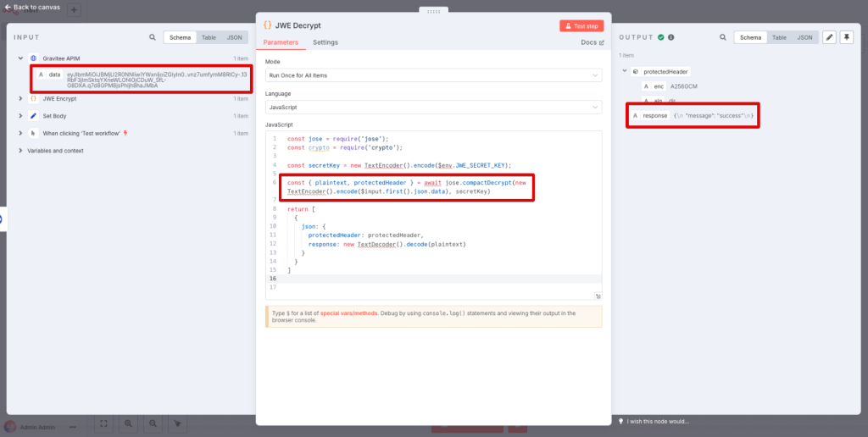Click the zoom in canvas icon

[129, 423]
